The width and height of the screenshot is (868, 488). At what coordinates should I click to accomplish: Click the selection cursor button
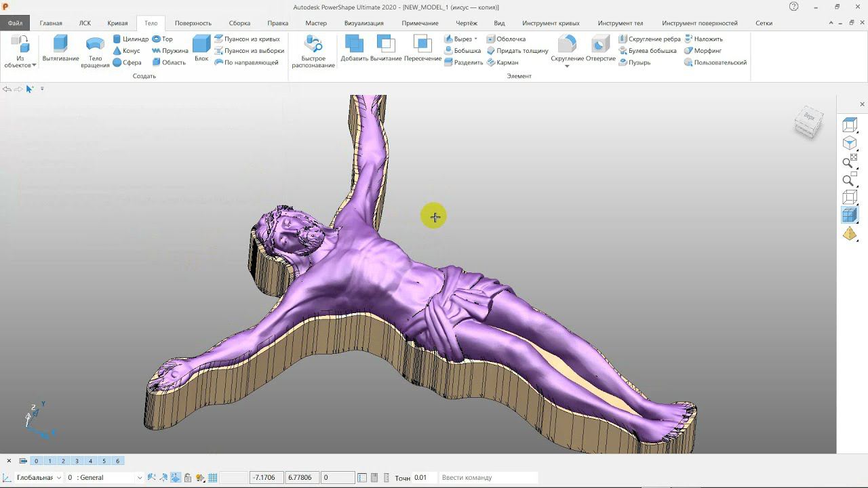tap(30, 89)
